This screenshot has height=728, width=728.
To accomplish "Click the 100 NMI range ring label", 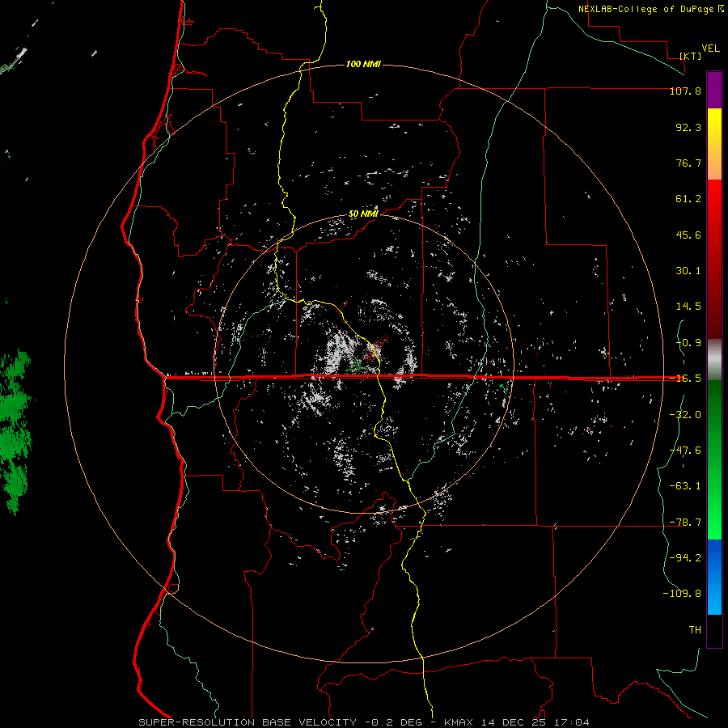I will [363, 64].
